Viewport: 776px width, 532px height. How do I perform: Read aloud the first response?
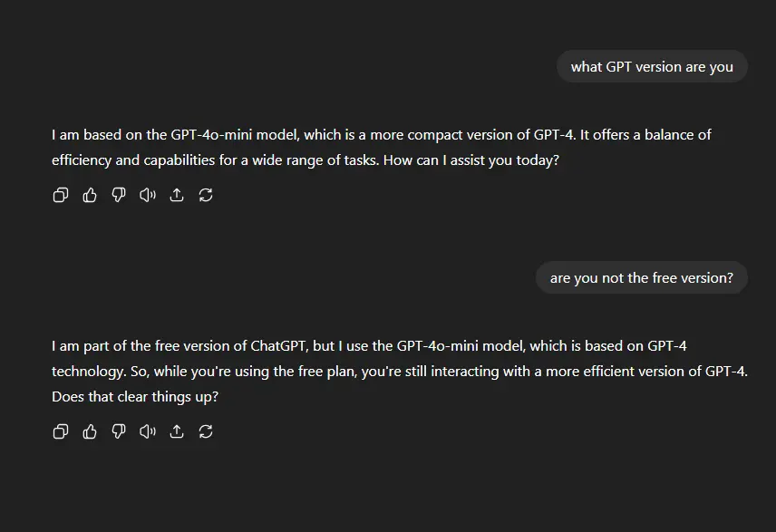[148, 195]
